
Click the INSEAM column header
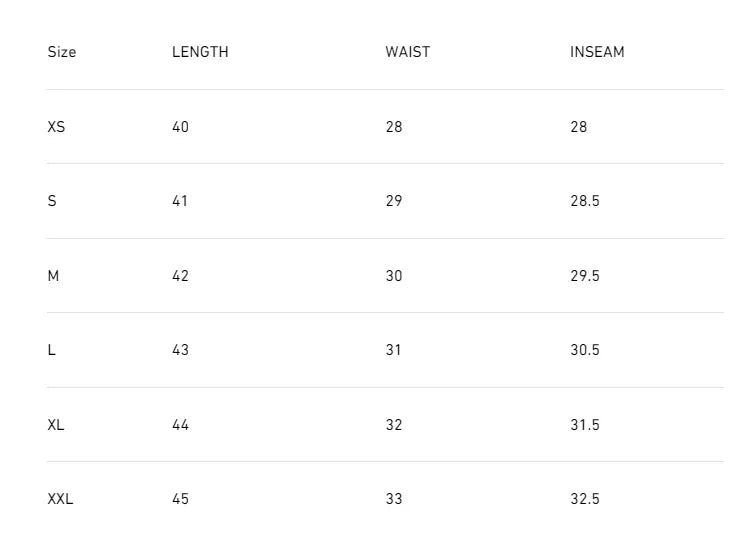click(x=597, y=52)
